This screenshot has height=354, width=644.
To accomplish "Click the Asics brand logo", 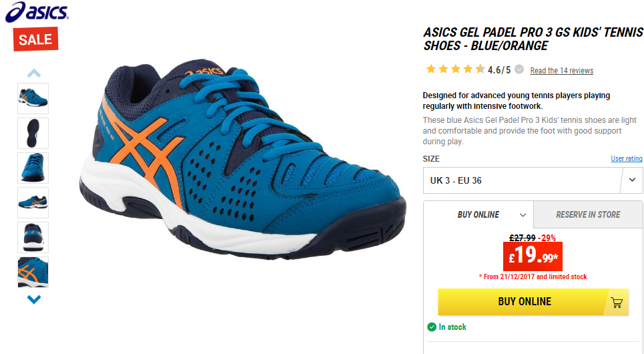I will pyautogui.click(x=37, y=11).
